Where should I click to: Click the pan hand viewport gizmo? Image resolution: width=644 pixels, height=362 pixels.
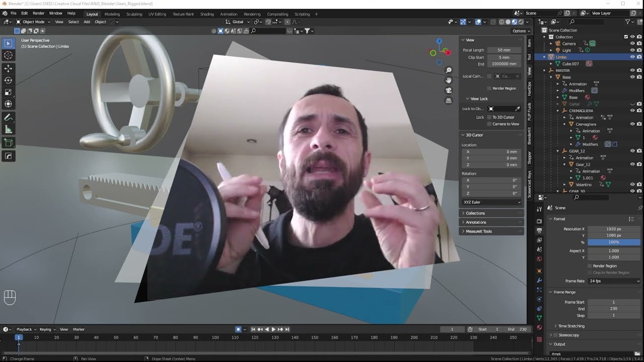pos(449,80)
